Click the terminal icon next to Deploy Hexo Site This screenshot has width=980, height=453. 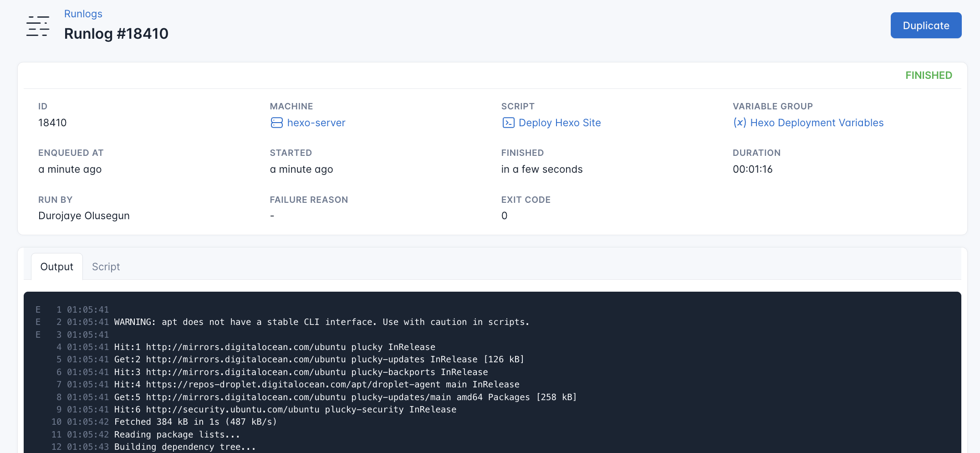(508, 123)
